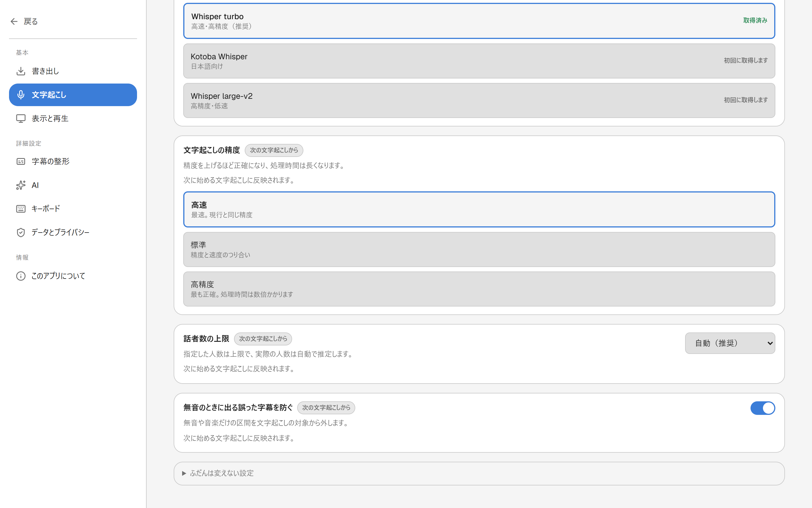Image resolution: width=812 pixels, height=508 pixels.
Task: Disable the 無音のときに出る誤った字幕を防ぐ switch
Action: tap(762, 408)
